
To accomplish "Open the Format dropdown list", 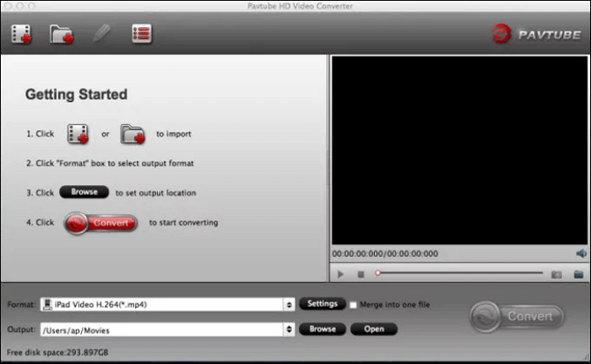I will tap(289, 304).
